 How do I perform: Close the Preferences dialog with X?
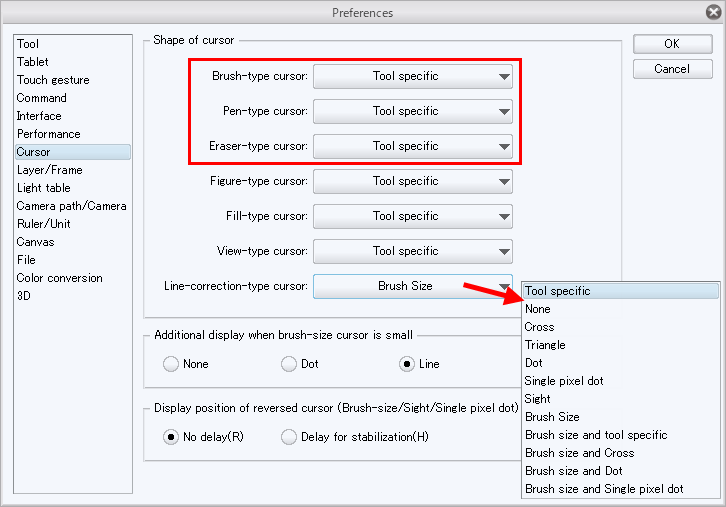tap(714, 12)
